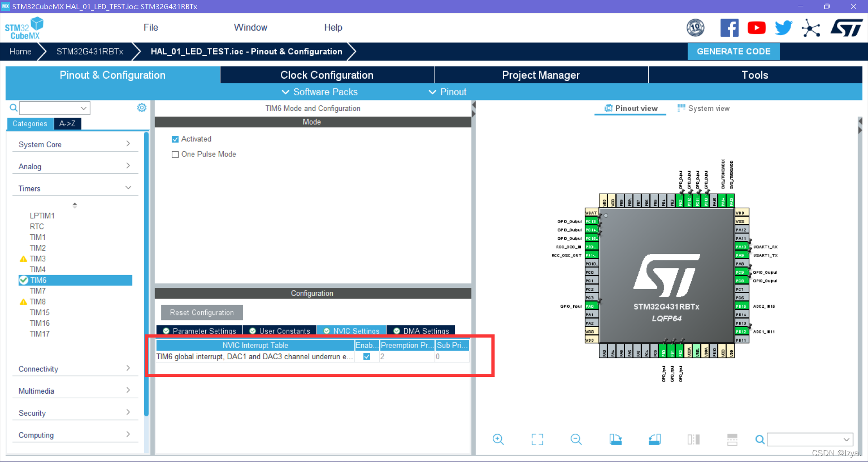The image size is (868, 462).
Task: Open the File menu
Action: (x=151, y=28)
